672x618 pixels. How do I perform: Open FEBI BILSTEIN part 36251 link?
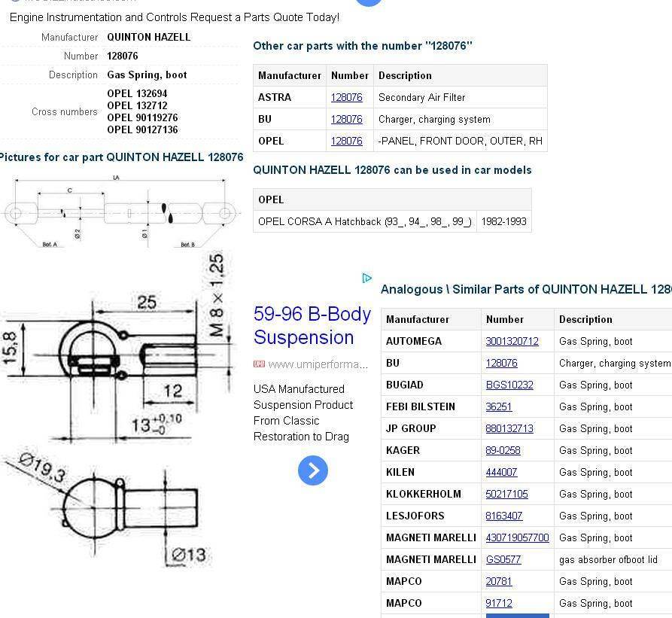click(x=498, y=406)
